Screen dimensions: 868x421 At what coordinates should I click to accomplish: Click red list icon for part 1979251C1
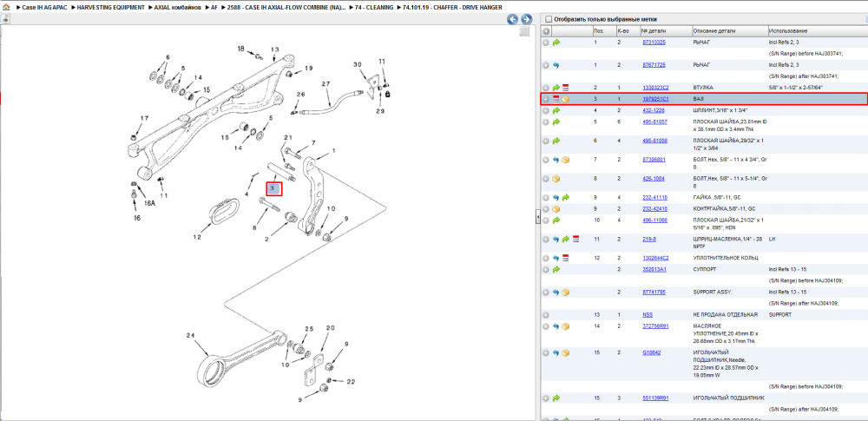(556, 100)
